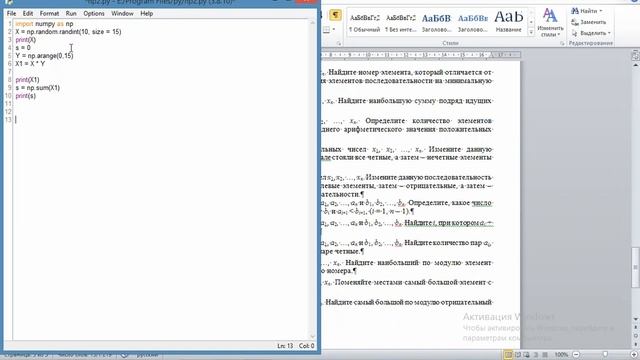640x360 pixels.
Task: Click the previous page browse button in Word
Action: [636, 328]
